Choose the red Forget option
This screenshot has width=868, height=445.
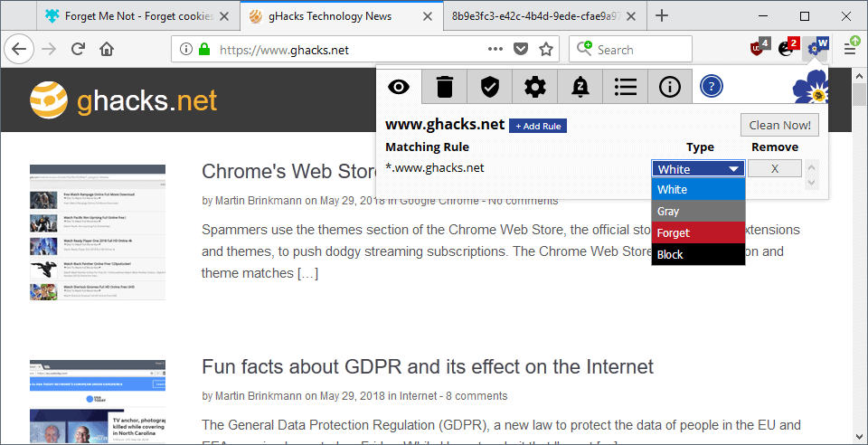699,233
